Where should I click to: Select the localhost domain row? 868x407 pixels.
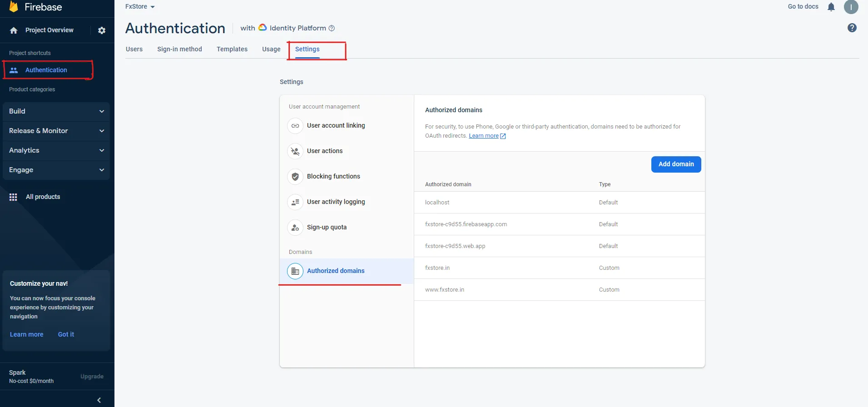[x=560, y=203]
